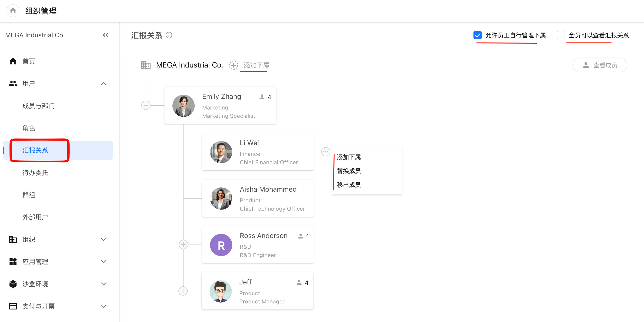The height and width of the screenshot is (322, 644).
Task: Collapse the 用户 sidebar section
Action: pyautogui.click(x=104, y=84)
